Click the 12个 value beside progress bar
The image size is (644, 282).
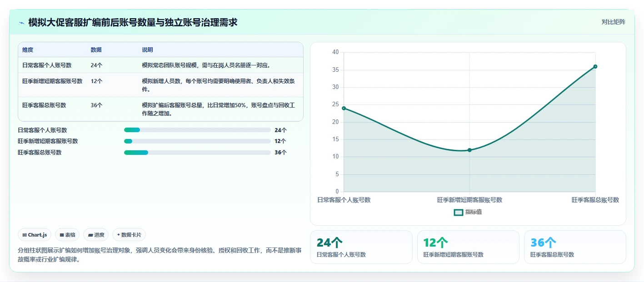pos(280,141)
